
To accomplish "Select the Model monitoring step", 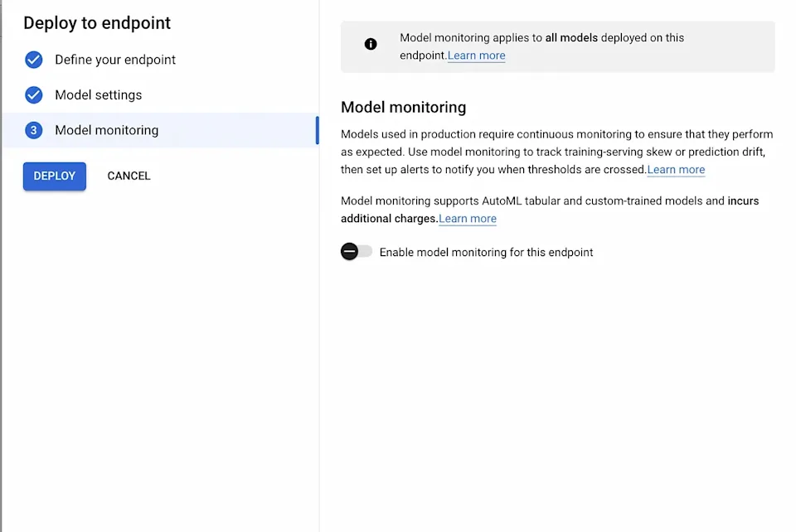I will click(x=160, y=130).
